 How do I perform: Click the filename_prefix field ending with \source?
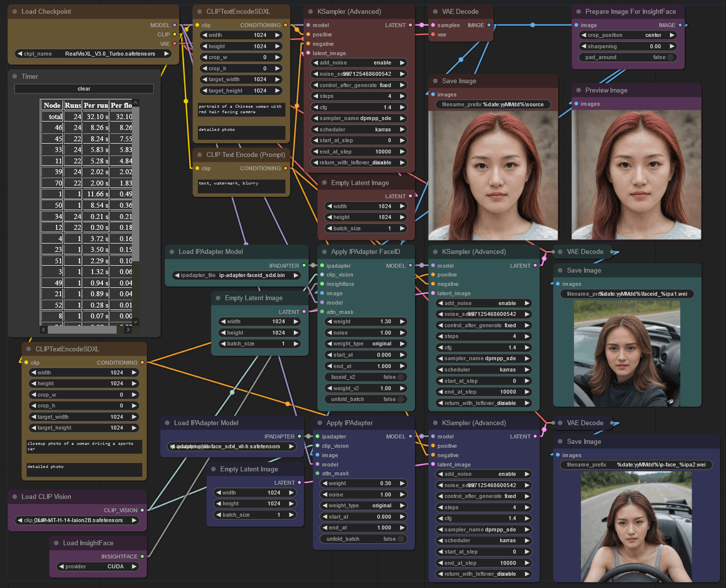point(493,104)
